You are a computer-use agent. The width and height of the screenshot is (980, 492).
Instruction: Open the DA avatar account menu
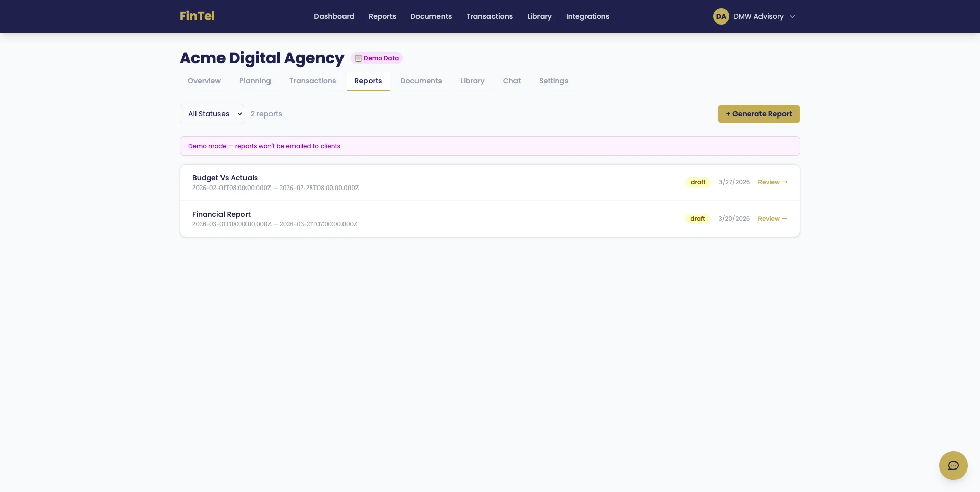[x=721, y=16]
